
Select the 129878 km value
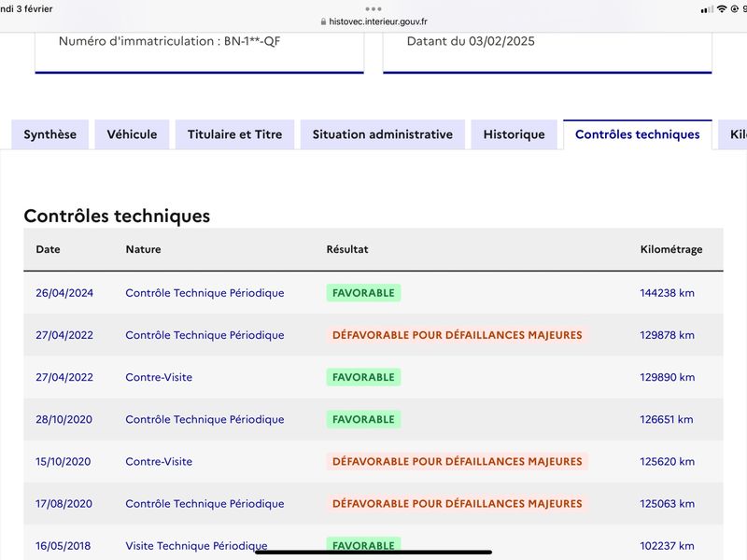[667, 335]
